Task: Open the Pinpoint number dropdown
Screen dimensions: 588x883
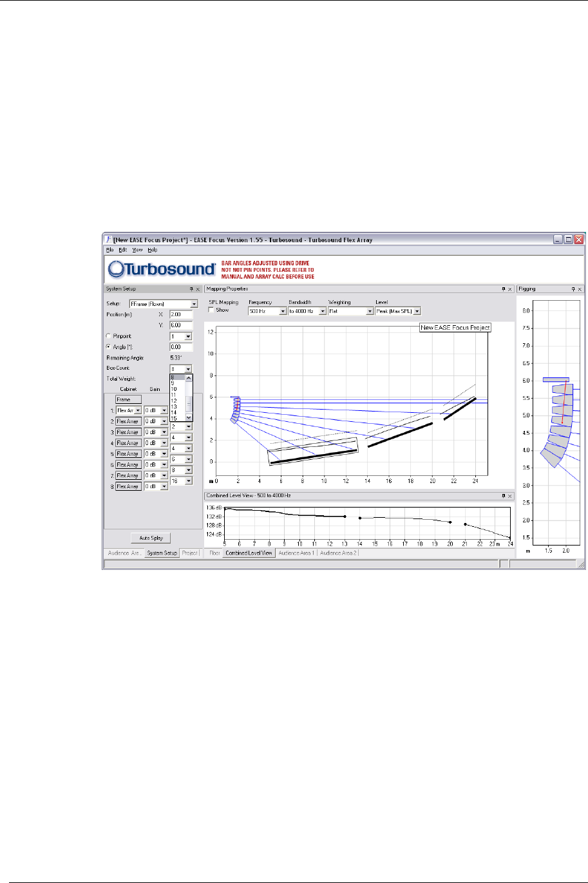Action: [188, 336]
